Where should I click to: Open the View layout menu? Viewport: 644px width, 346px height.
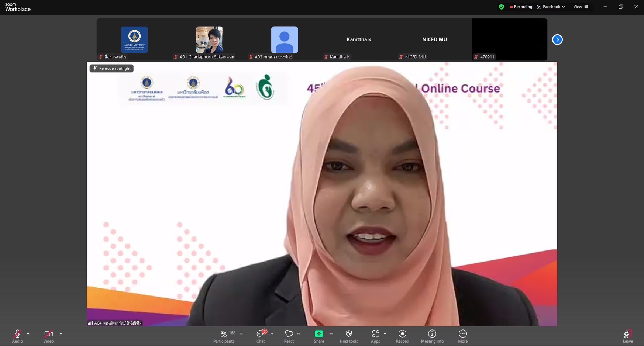[581, 7]
